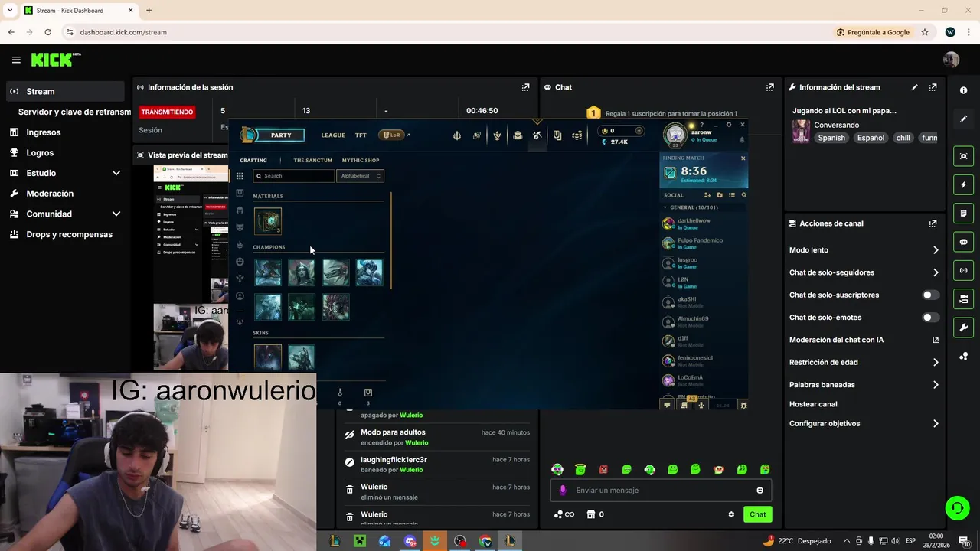Image resolution: width=980 pixels, height=551 pixels.
Task: Toggle the broadcast signal panel in right rail
Action: coord(963,270)
